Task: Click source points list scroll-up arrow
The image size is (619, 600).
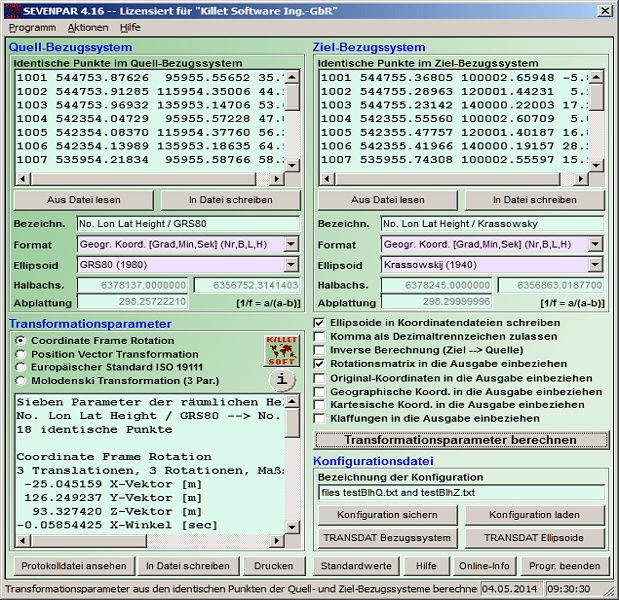Action: [x=292, y=77]
